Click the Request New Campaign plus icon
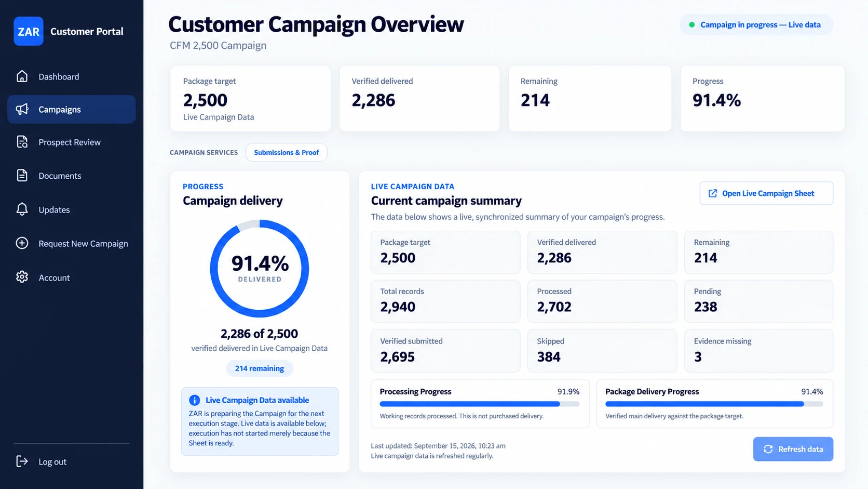 (x=22, y=243)
